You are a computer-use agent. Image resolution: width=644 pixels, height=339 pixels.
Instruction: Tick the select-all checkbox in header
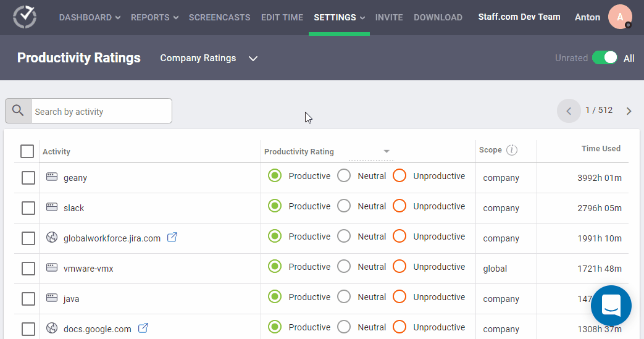(27, 151)
